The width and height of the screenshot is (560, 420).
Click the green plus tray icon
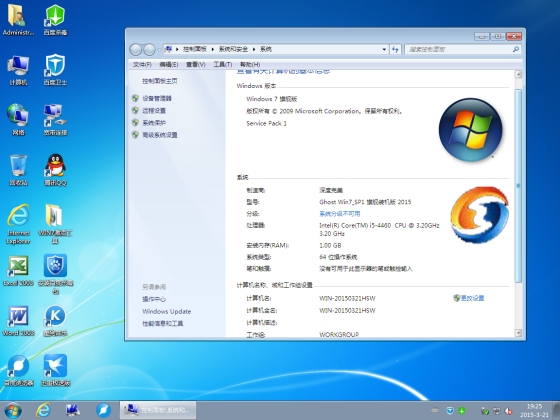(x=461, y=411)
